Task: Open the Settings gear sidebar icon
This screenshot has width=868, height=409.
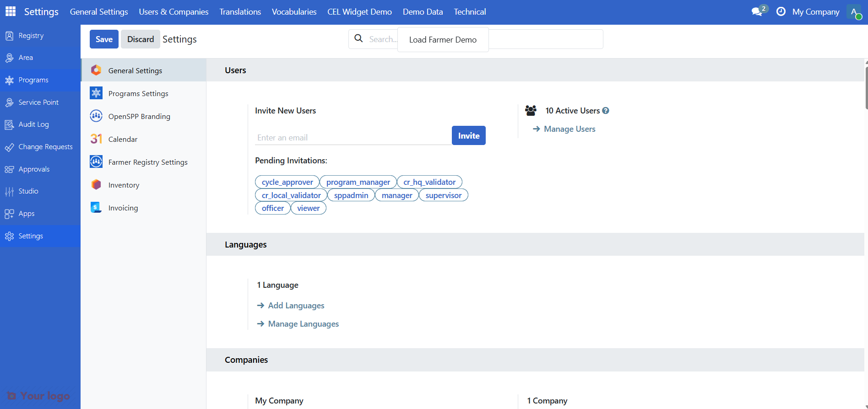Action: (9, 236)
